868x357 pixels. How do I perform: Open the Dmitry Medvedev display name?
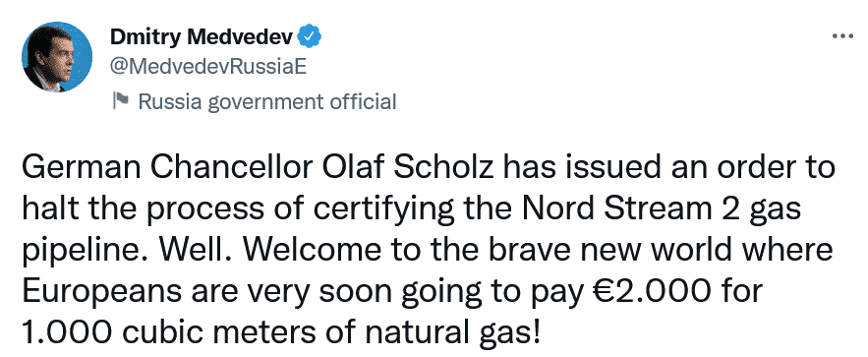coord(203,37)
